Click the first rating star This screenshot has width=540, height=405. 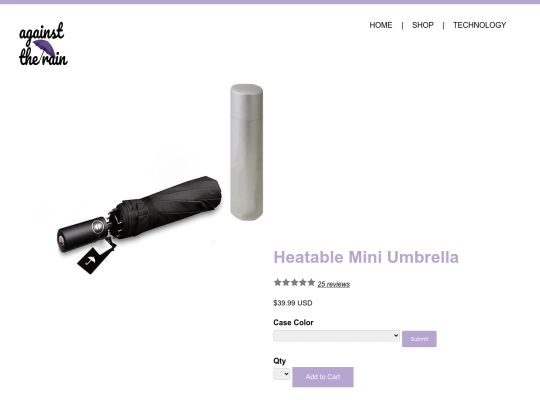point(278,283)
